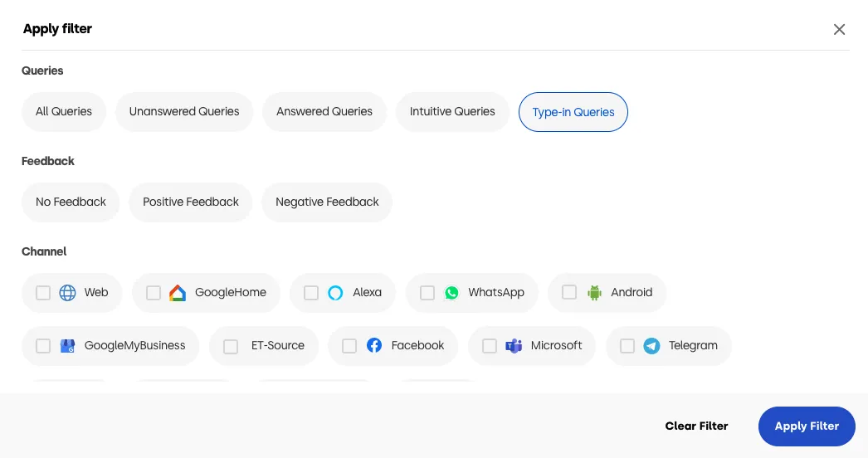Click the Facebook label text

pyautogui.click(x=417, y=346)
